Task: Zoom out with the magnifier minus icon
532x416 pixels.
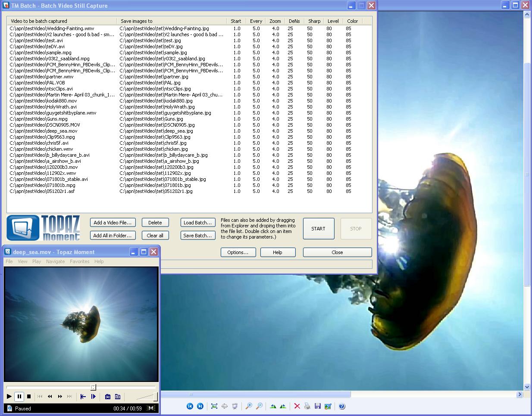Action: (x=259, y=406)
